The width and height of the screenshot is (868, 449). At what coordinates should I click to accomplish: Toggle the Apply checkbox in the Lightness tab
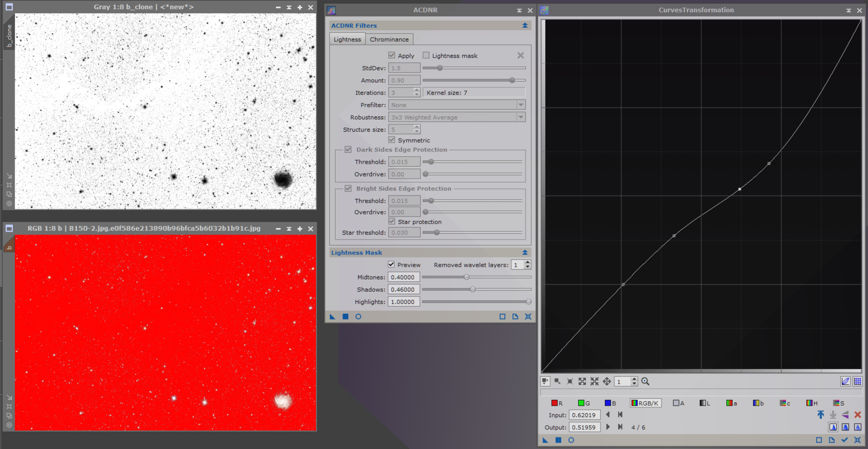(392, 56)
